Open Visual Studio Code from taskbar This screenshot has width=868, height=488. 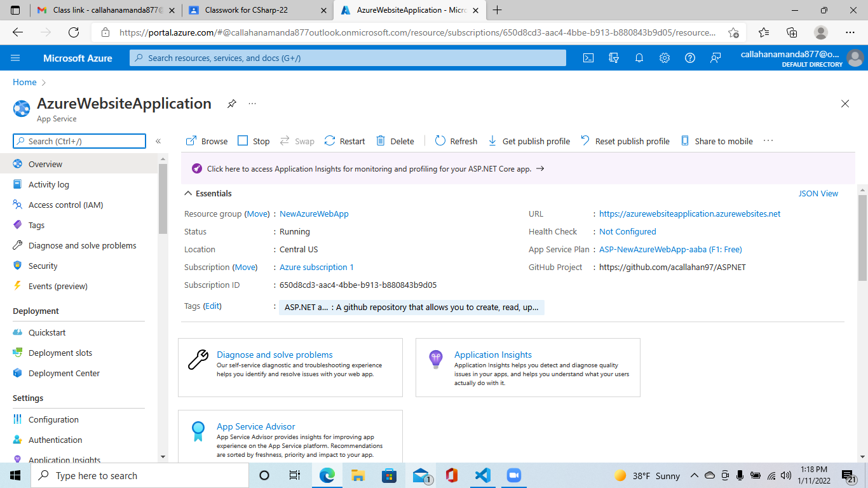click(482, 475)
